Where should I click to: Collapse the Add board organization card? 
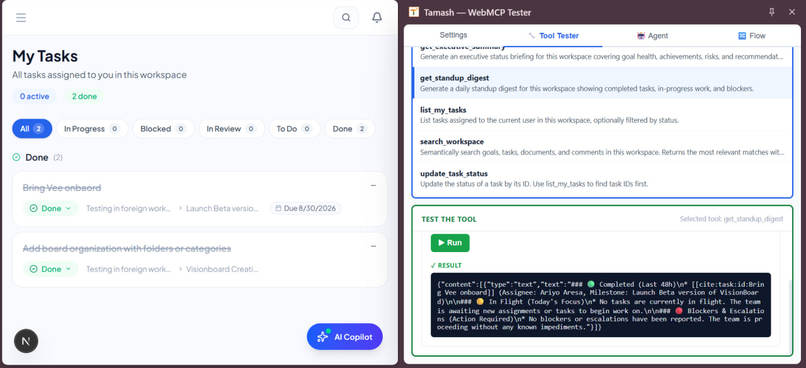click(373, 246)
